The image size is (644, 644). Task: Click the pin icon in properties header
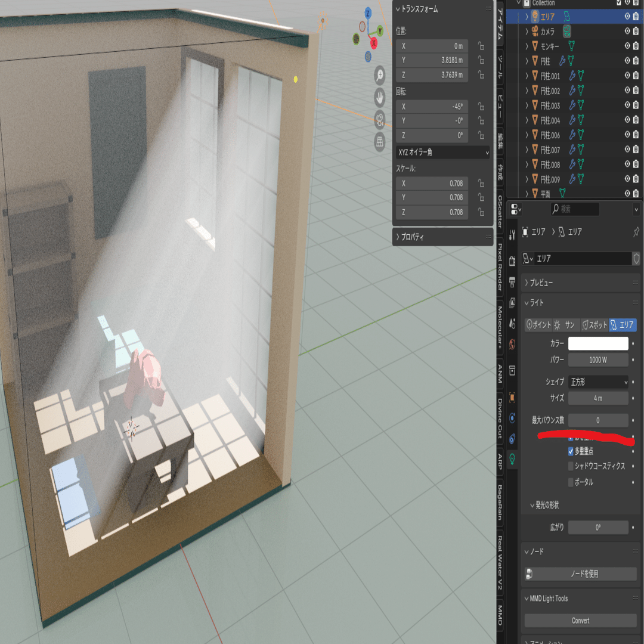click(x=636, y=232)
